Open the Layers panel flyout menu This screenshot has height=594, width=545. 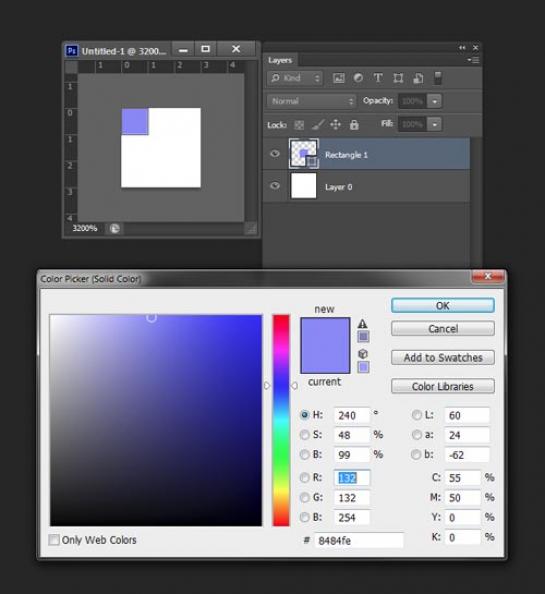pos(473,60)
